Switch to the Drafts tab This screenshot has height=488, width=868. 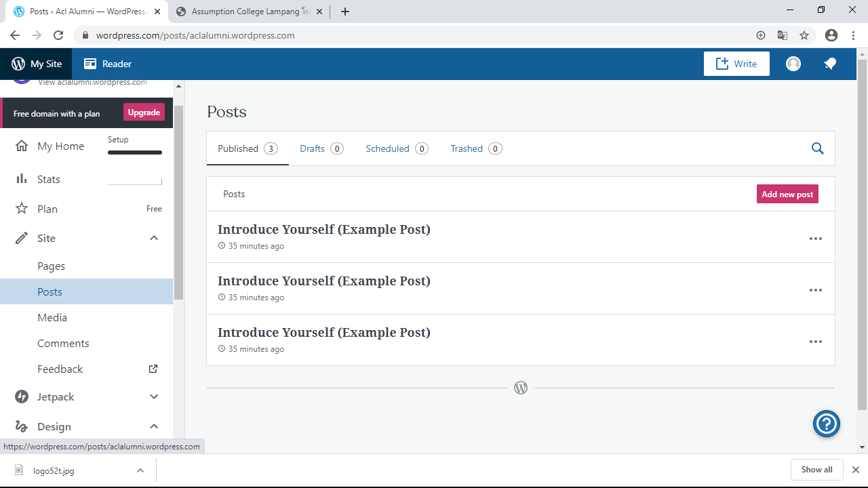[313, 148]
